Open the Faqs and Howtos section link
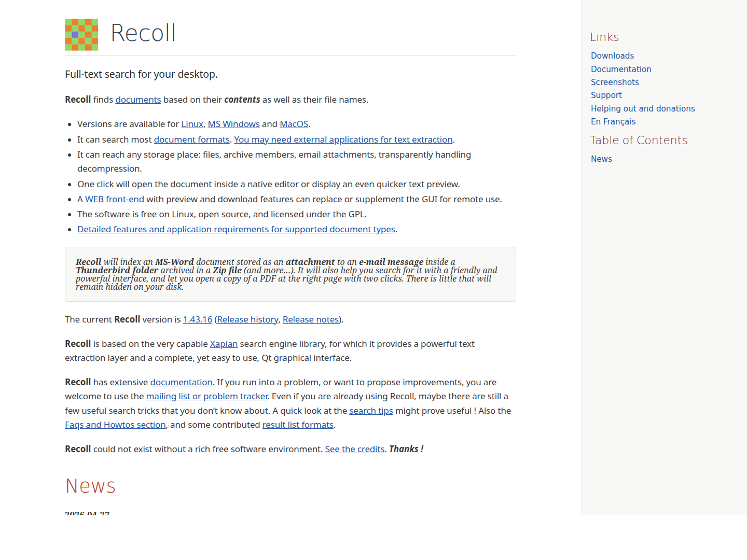 click(x=115, y=425)
